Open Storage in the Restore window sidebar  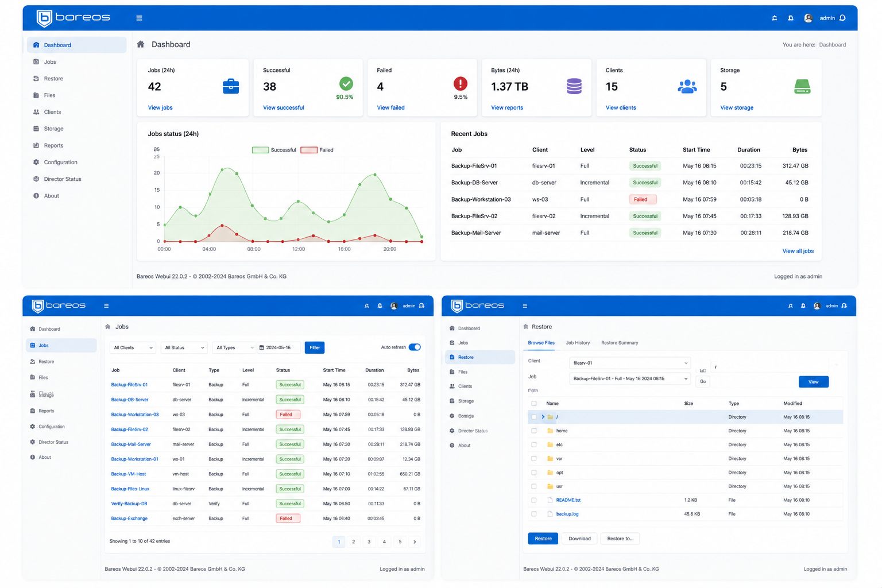pyautogui.click(x=480, y=401)
